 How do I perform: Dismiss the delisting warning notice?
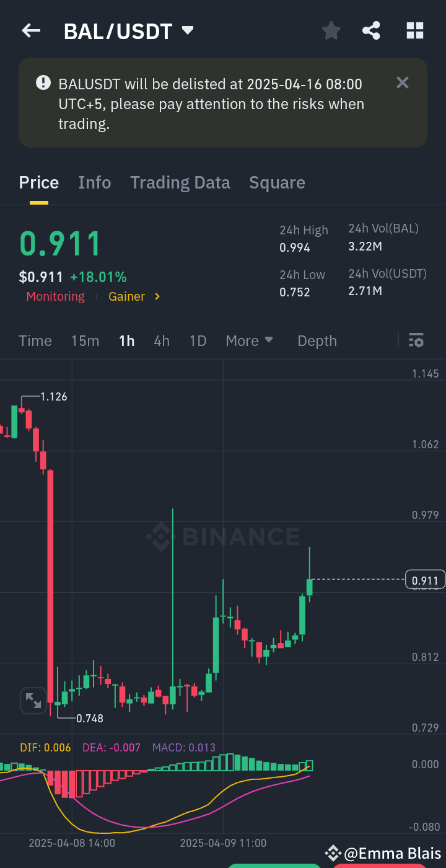pos(403,82)
